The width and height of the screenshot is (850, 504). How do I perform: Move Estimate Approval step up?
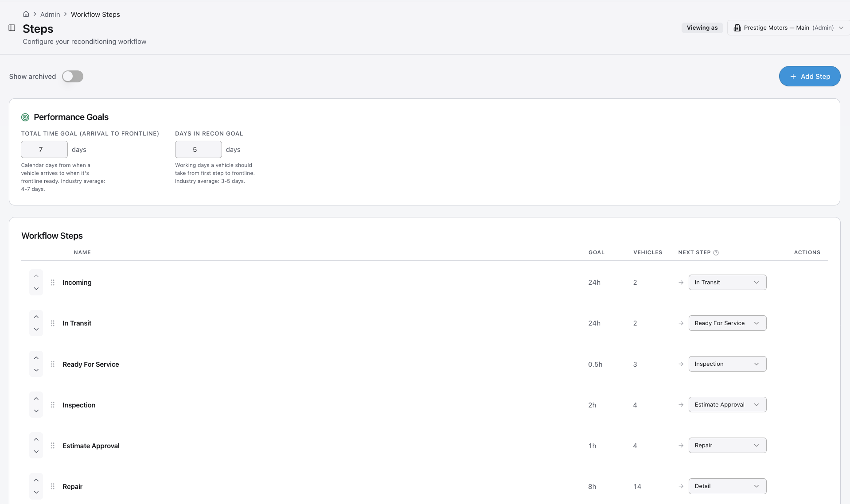click(x=36, y=439)
